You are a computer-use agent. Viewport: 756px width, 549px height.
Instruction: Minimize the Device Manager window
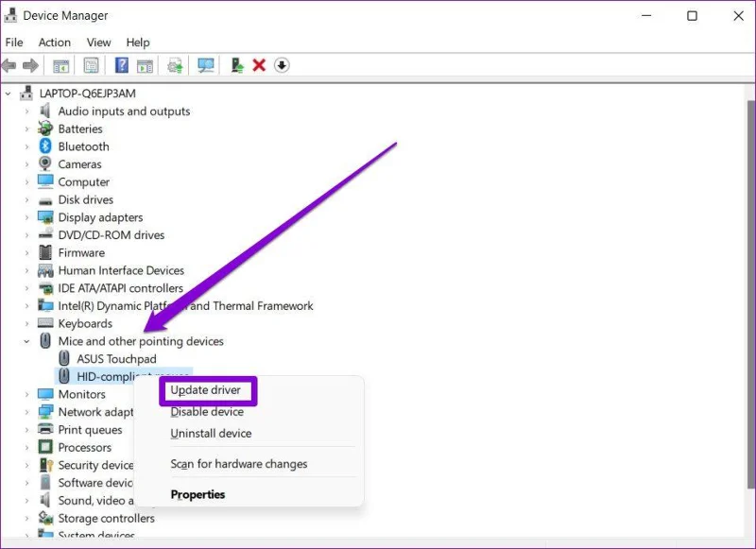point(646,16)
